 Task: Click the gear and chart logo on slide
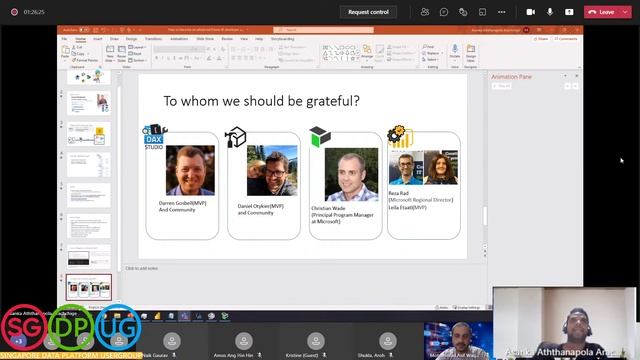[x=400, y=137]
